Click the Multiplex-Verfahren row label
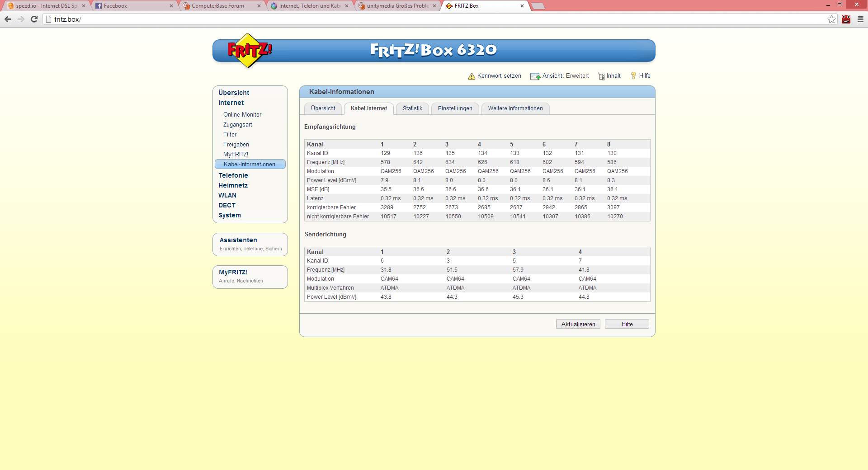This screenshot has height=470, width=868. (330, 288)
